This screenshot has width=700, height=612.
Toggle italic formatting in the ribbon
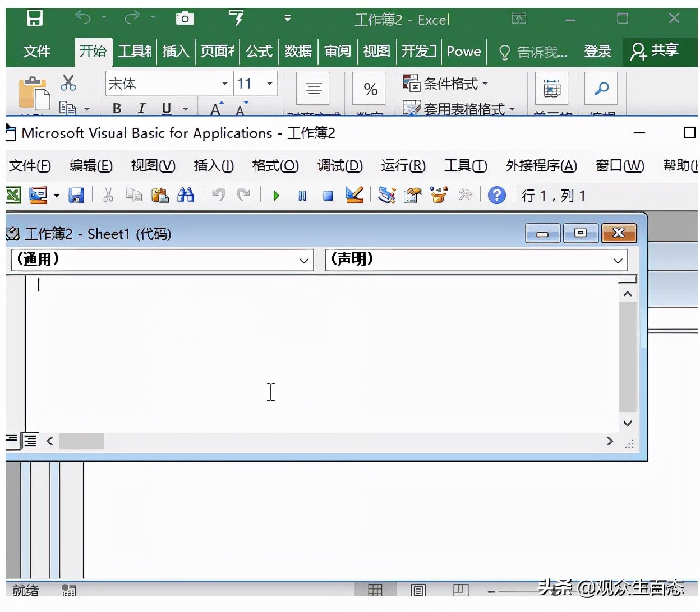click(x=141, y=108)
